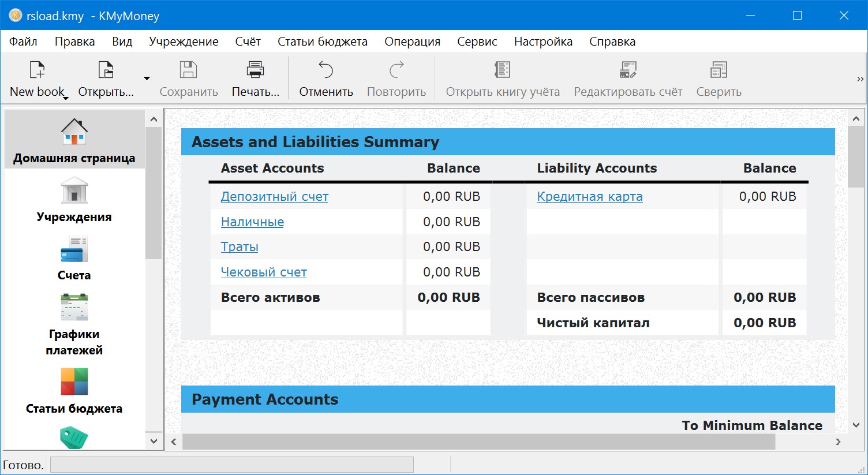Click the KMyMoney application icon in title bar
The height and width of the screenshot is (475, 868).
[x=16, y=16]
